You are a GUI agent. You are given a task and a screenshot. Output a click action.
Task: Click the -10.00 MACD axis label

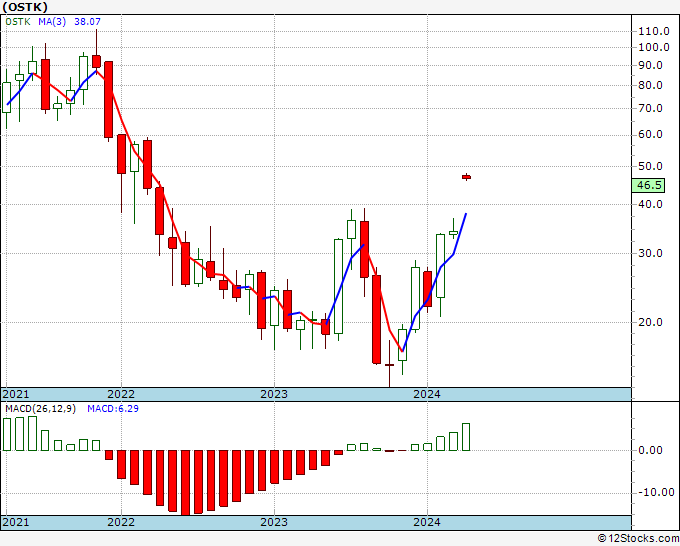pyautogui.click(x=656, y=492)
